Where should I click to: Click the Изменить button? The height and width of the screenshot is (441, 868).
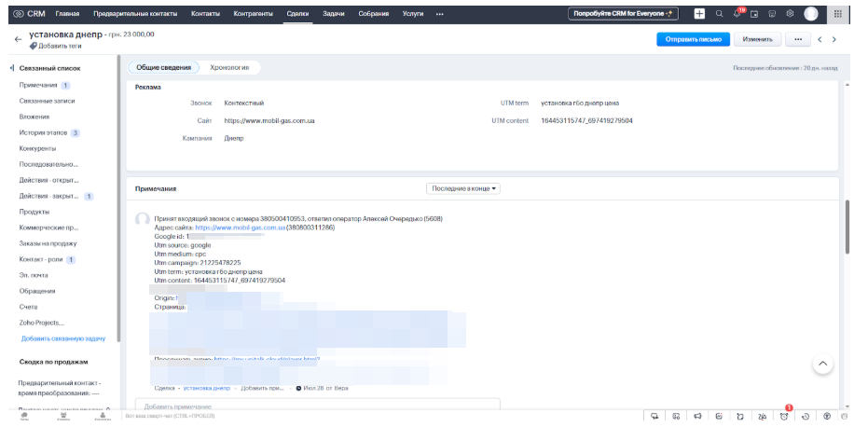tap(757, 39)
